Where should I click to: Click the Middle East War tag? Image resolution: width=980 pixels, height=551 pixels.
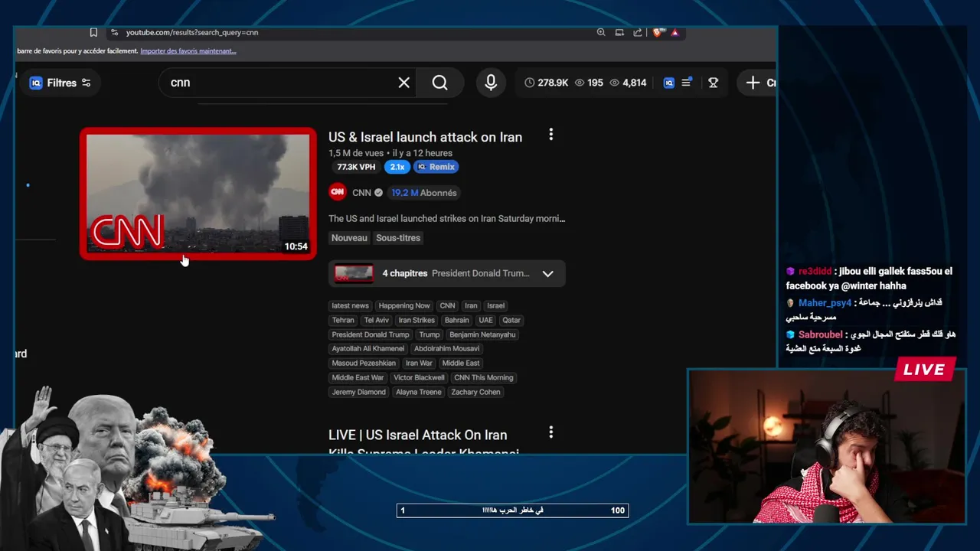tap(358, 377)
